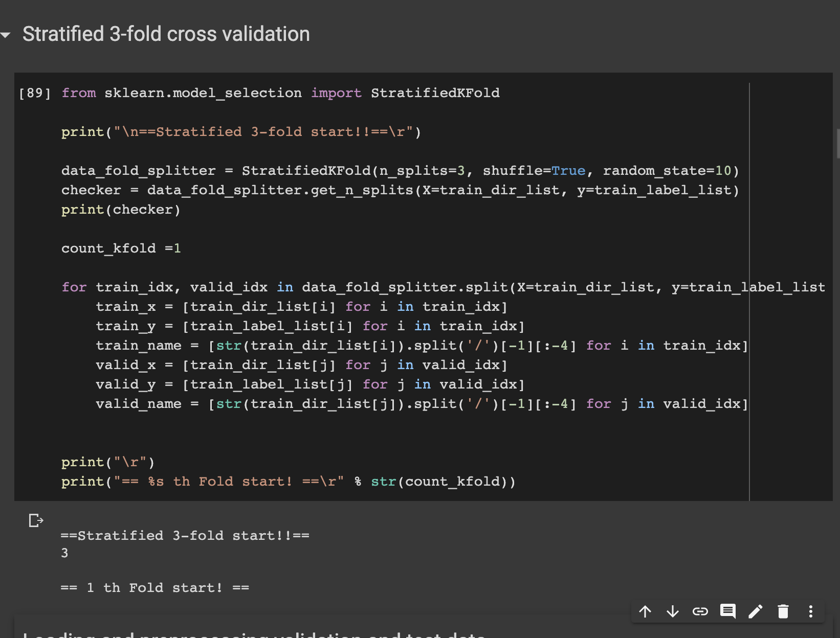Image resolution: width=840 pixels, height=638 pixels.
Task: Open cell edit mode via pencil icon
Action: point(756,611)
